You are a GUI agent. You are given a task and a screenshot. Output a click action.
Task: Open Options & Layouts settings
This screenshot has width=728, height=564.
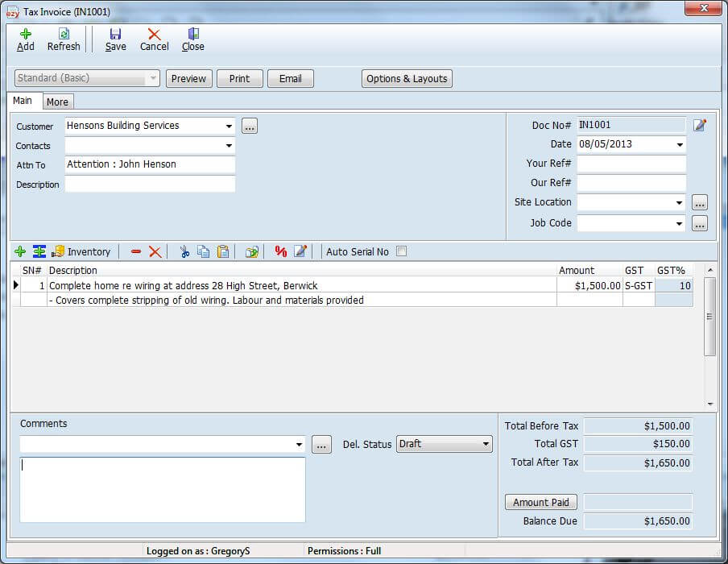pyautogui.click(x=405, y=78)
